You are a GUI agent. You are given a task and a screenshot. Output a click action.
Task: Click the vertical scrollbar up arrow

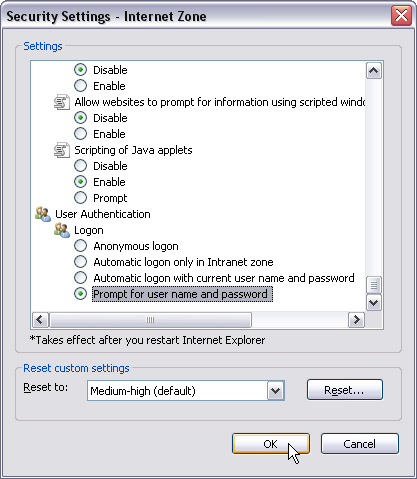click(x=374, y=71)
